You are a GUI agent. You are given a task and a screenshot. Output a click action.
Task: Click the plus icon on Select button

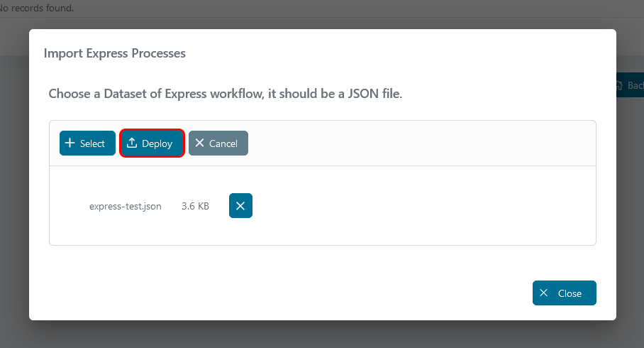[x=70, y=143]
